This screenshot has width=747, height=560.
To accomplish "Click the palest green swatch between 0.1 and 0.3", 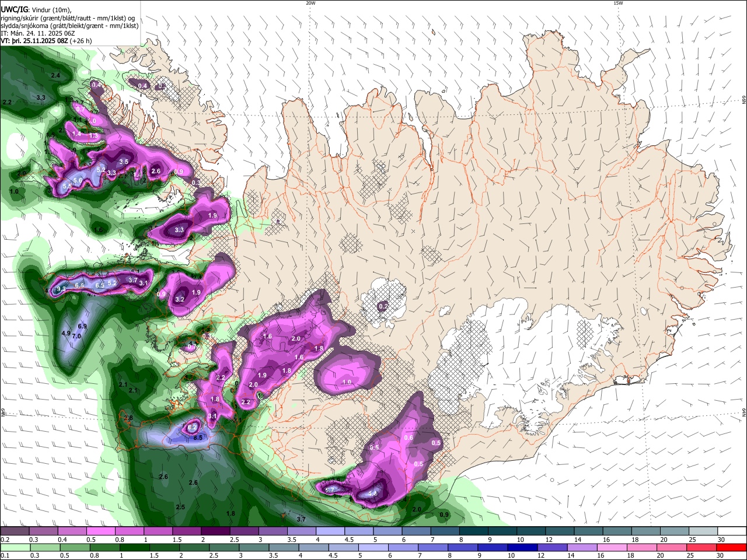I will click(15, 547).
